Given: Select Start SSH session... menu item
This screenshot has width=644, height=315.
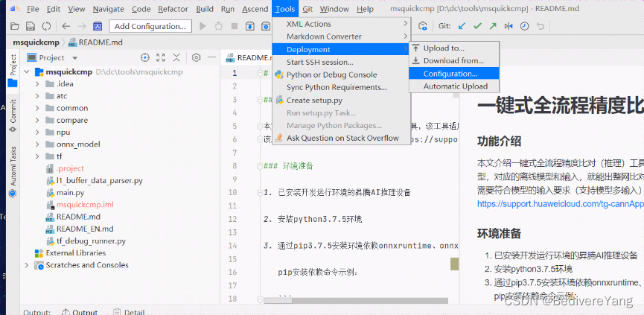Looking at the screenshot, I should point(341,63).
